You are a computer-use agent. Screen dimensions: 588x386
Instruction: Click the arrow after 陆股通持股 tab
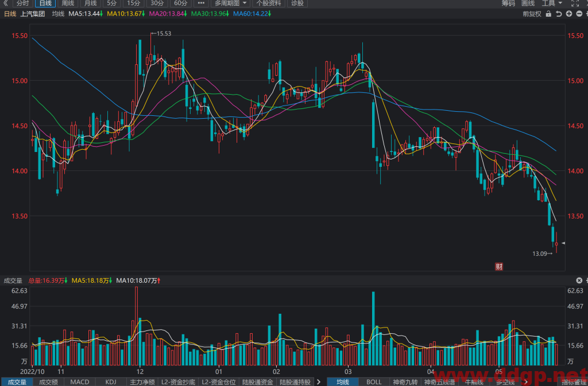319,382
